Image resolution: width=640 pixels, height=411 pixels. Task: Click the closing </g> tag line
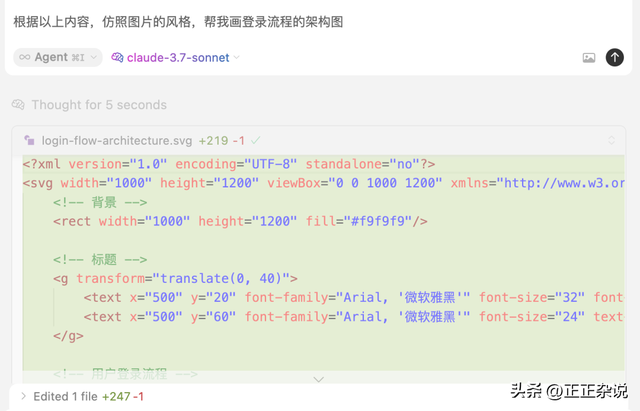[x=68, y=336]
